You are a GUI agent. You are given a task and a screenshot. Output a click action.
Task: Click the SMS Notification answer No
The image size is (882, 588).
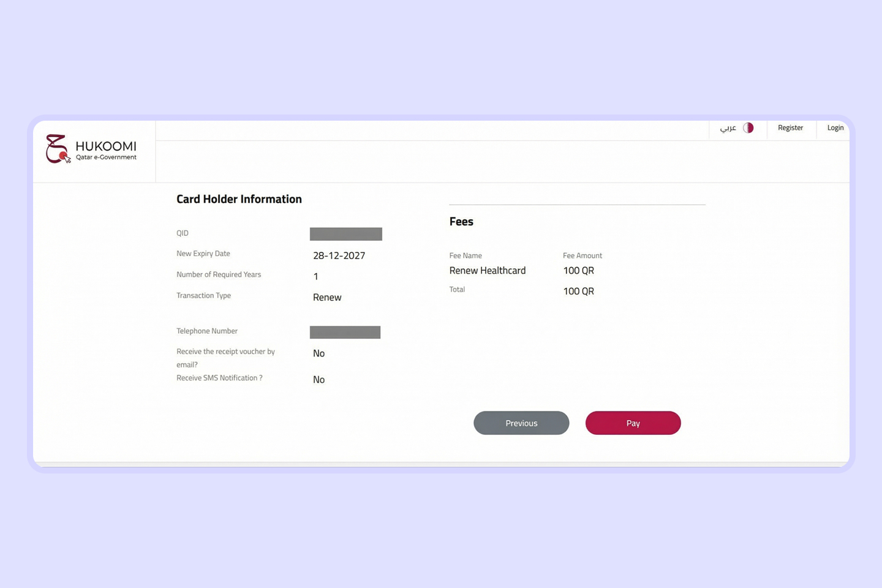coord(318,379)
